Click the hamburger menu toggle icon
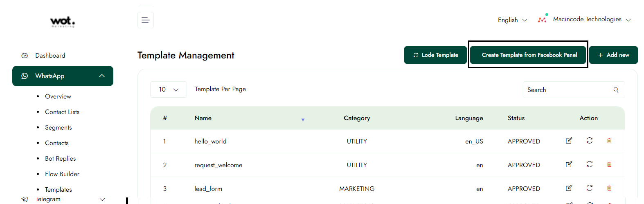The image size is (644, 204). (145, 20)
